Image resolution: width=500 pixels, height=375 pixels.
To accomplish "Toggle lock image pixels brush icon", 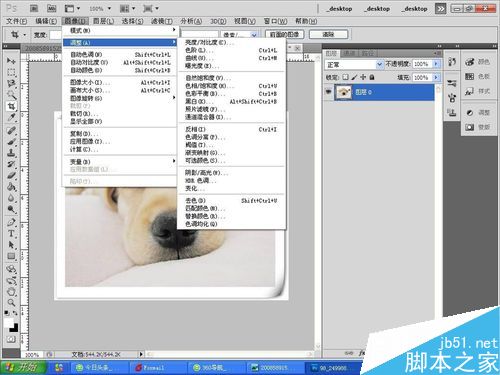I will (354, 77).
